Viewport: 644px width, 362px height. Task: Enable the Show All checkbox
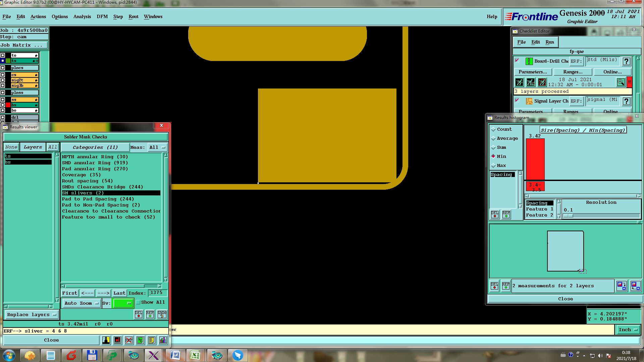click(138, 302)
